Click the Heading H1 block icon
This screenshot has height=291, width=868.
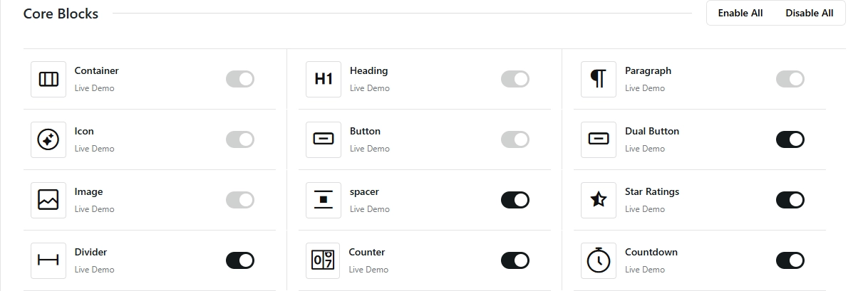coord(324,79)
